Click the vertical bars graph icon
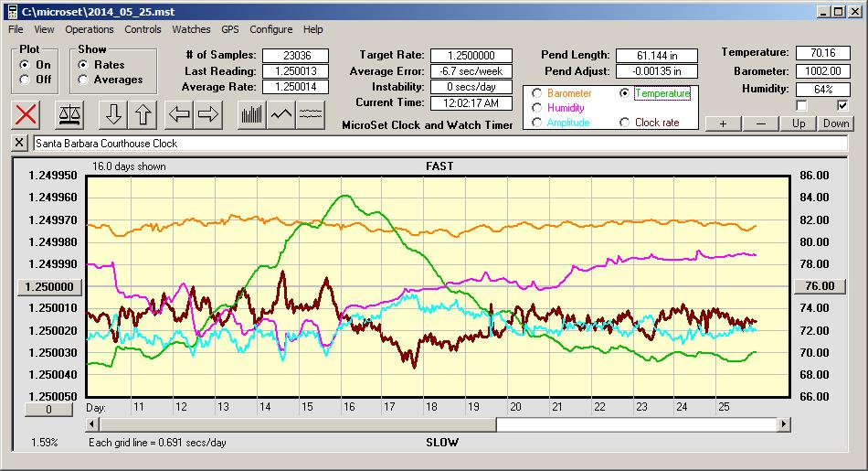 251,114
